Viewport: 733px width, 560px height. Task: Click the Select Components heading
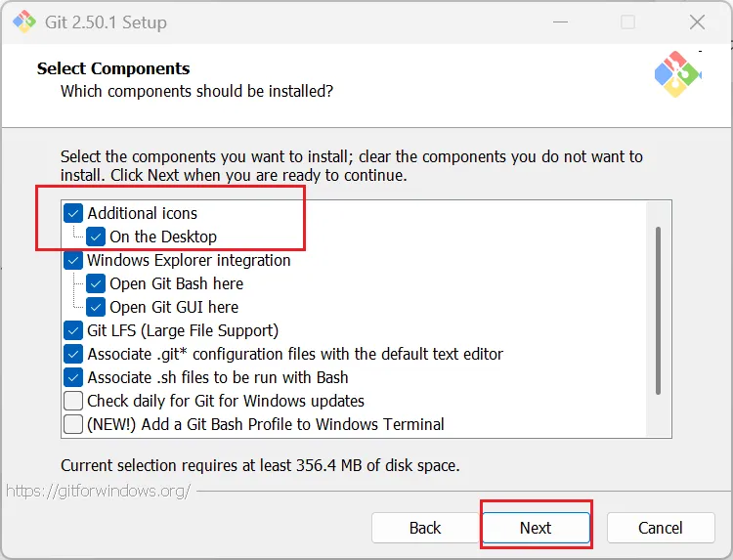pos(113,68)
